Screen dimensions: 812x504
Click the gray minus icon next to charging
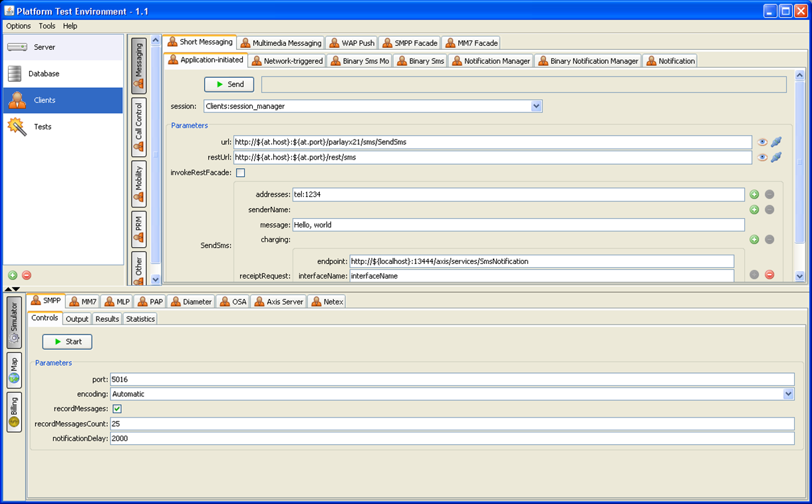point(769,239)
